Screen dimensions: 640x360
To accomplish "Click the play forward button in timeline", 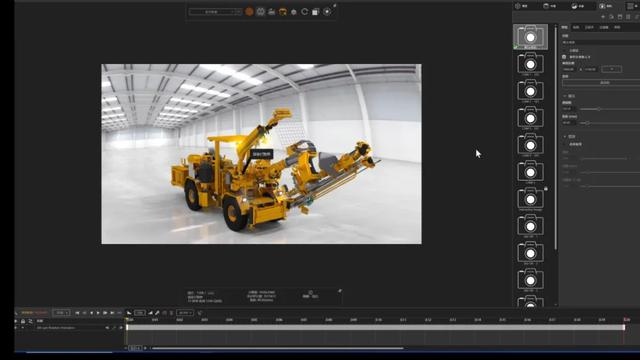I will click(x=98, y=313).
